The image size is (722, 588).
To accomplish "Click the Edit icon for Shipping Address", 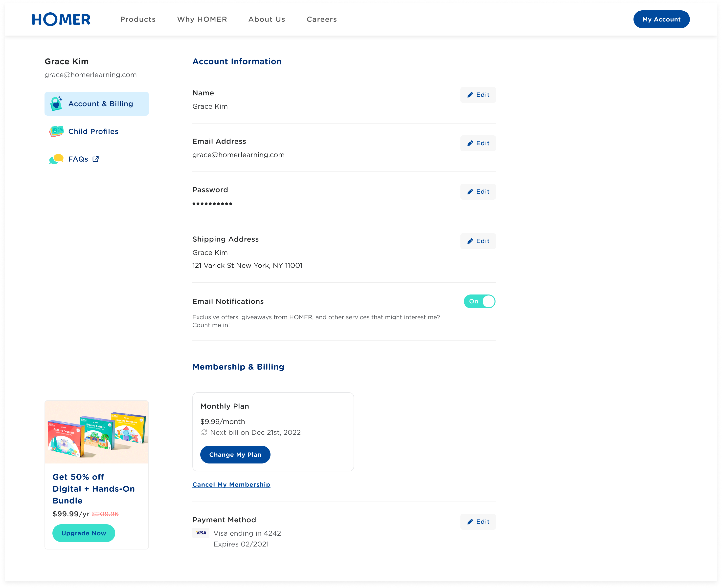I will 470,241.
